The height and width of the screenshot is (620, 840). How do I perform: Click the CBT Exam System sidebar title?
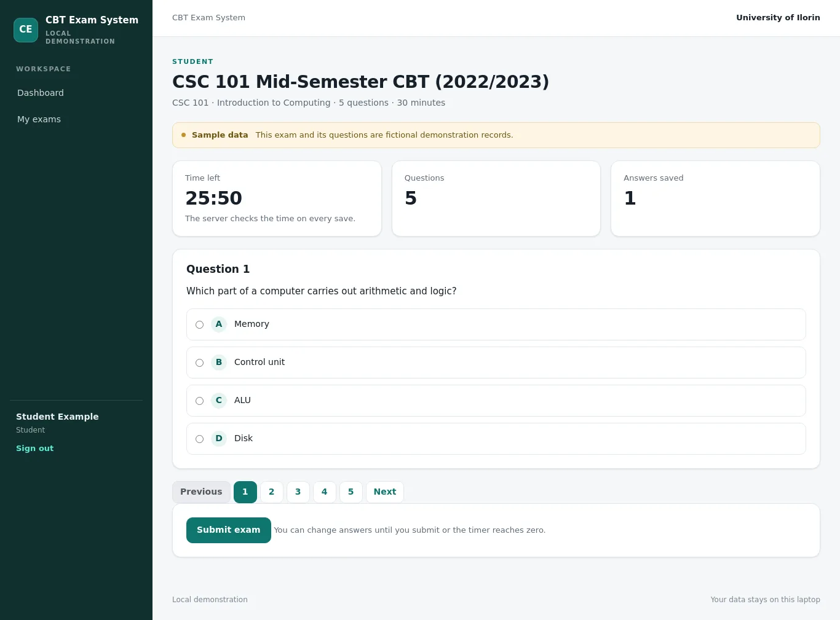(x=92, y=20)
